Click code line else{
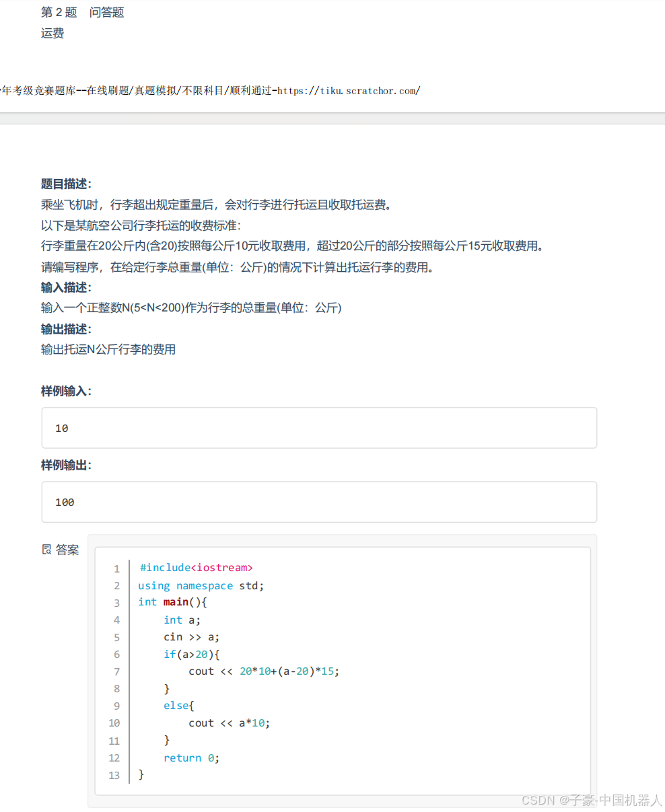Screen dimensions: 665x812 [x=179, y=706]
